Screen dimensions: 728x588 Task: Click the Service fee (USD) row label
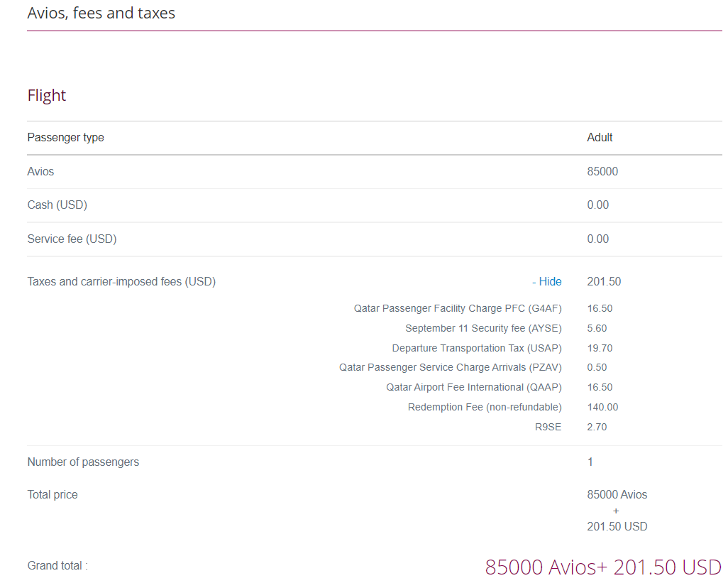(x=72, y=239)
